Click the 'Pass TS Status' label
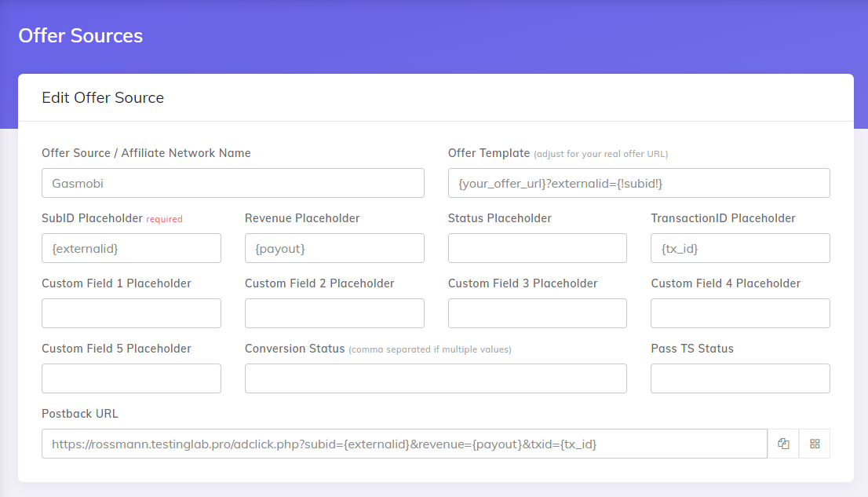 (692, 349)
